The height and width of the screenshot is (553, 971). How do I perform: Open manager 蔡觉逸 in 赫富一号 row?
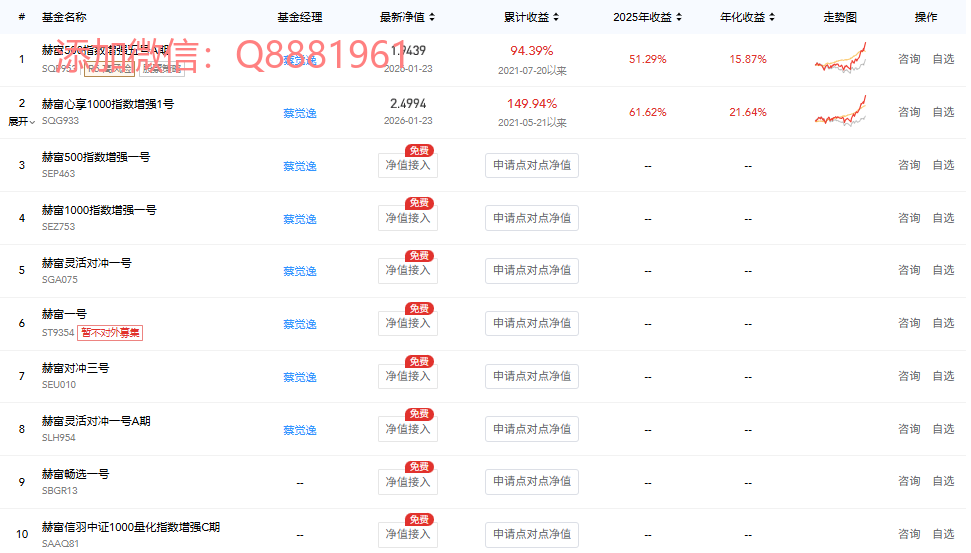pyautogui.click(x=299, y=324)
